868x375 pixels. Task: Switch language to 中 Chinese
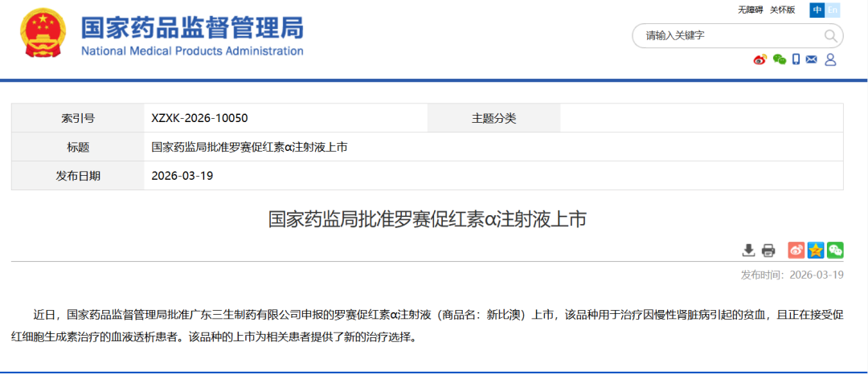click(817, 10)
